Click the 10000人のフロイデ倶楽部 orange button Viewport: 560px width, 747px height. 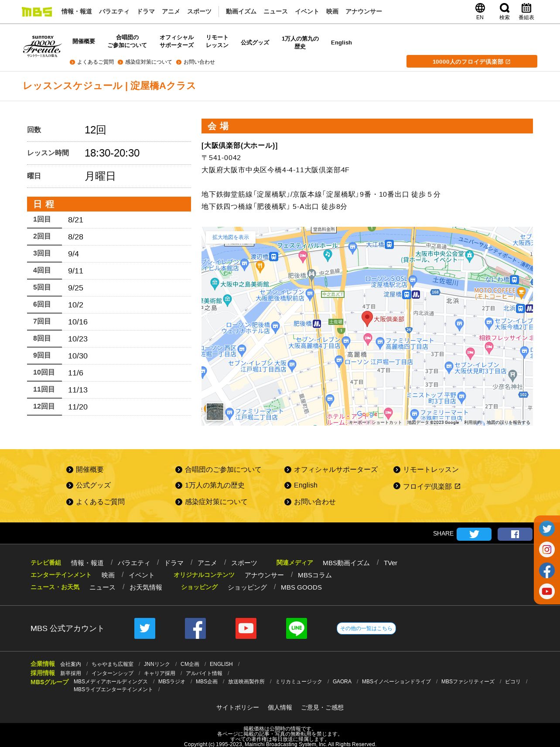472,61
